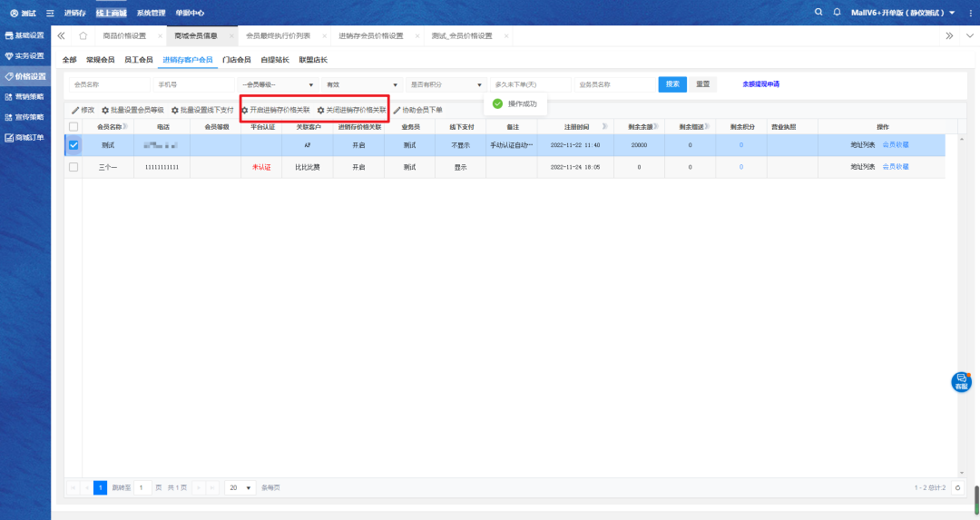This screenshot has height=520, width=980.
Task: Click the 余额提现申请 link
Action: pos(760,84)
